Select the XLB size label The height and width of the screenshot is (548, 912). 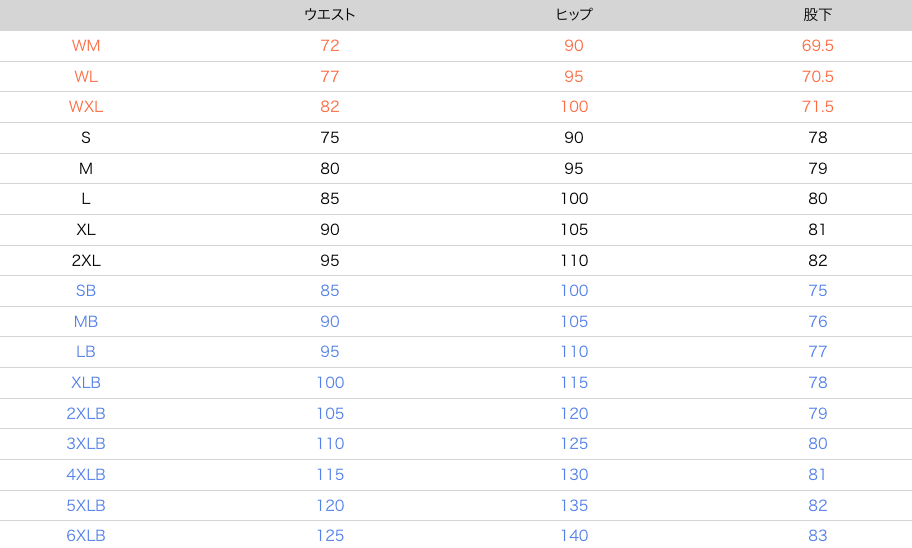click(86, 382)
